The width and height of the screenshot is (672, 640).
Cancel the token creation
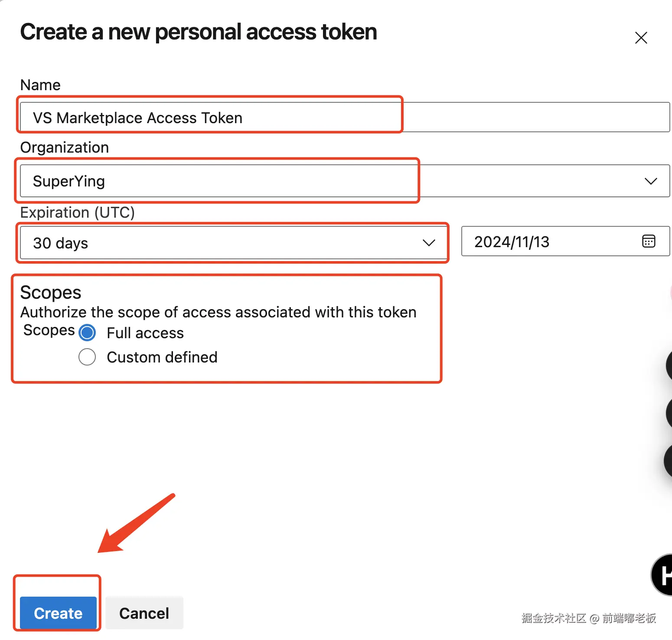pyautogui.click(x=144, y=613)
